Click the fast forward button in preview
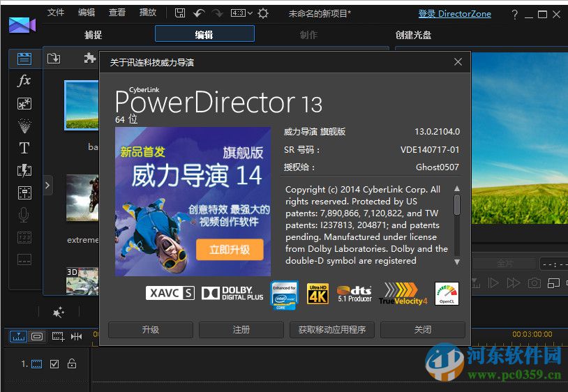This screenshot has width=568, height=392. (x=514, y=282)
